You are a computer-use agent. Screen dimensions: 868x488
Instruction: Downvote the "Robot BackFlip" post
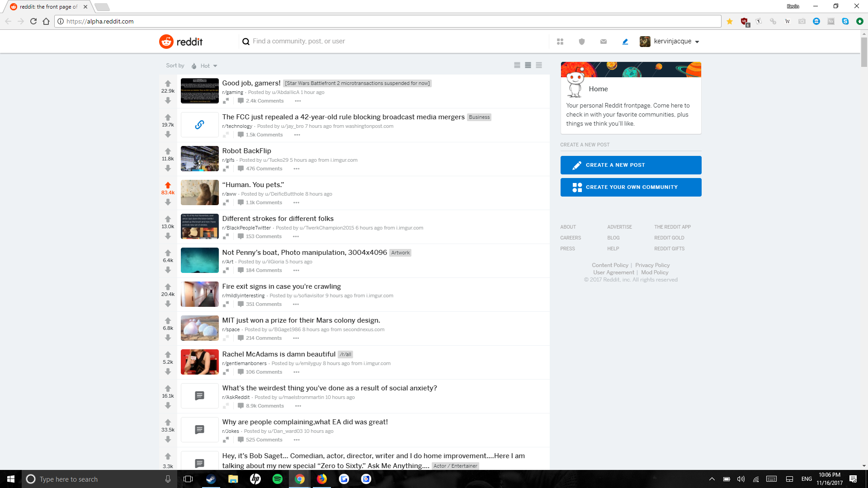point(168,168)
